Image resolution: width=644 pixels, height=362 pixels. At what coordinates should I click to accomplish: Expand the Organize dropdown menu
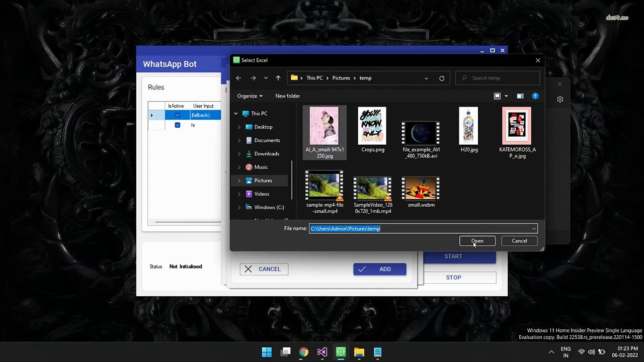(250, 96)
